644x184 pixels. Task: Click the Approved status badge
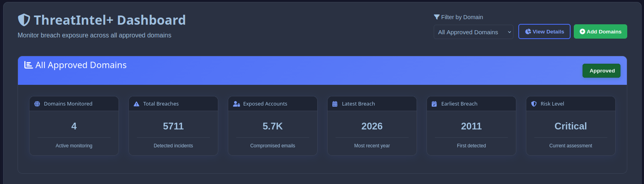coord(602,71)
